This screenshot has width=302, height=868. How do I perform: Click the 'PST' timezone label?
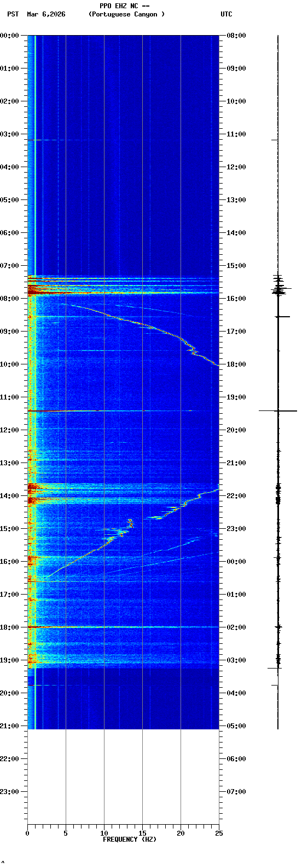click(13, 14)
